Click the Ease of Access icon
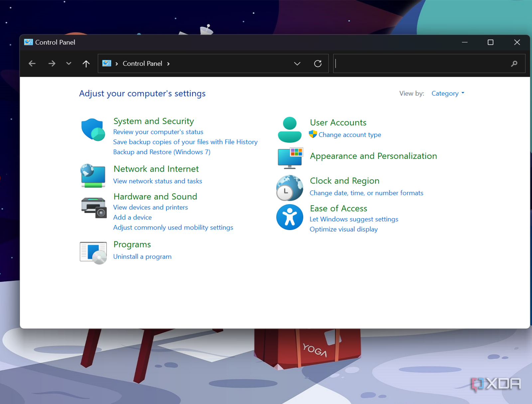This screenshot has width=532, height=404. point(289,217)
